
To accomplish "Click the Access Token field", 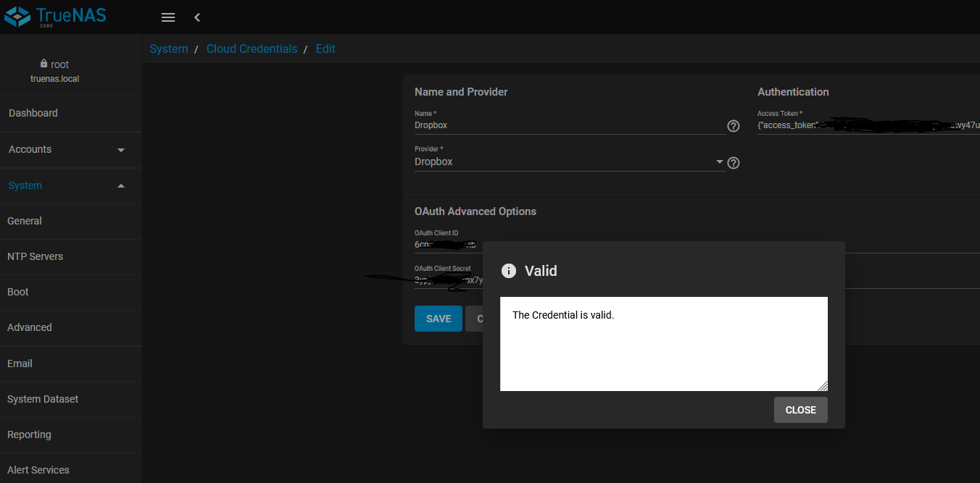I will click(x=868, y=125).
